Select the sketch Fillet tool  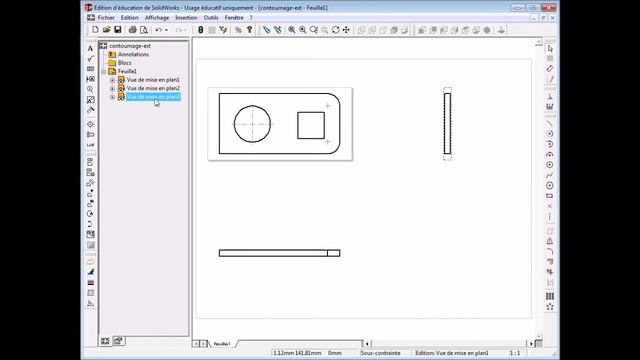[550, 251]
